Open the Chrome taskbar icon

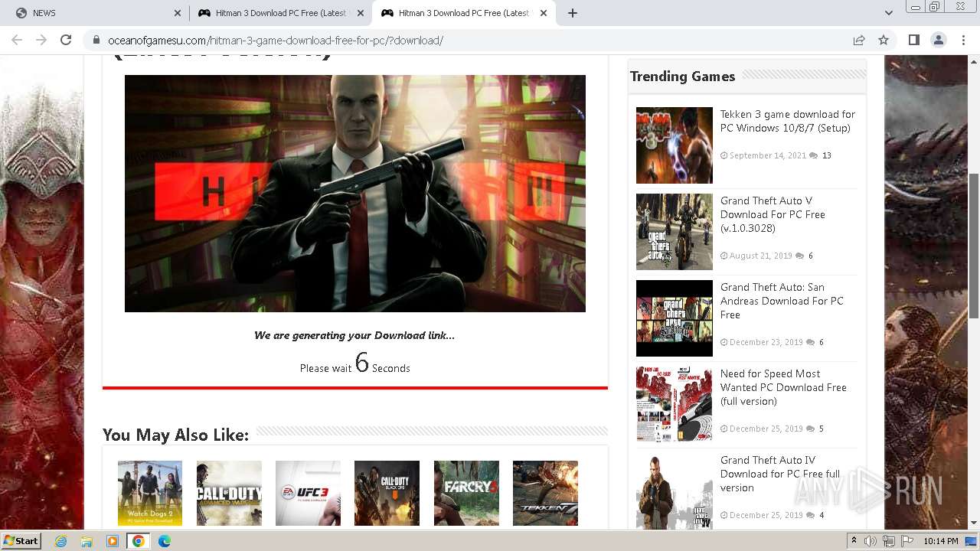(139, 541)
